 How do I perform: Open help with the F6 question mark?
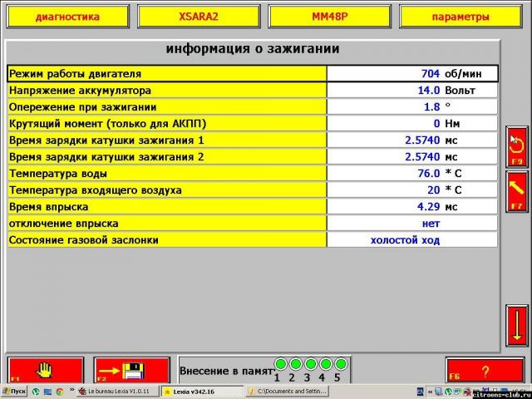point(484,371)
